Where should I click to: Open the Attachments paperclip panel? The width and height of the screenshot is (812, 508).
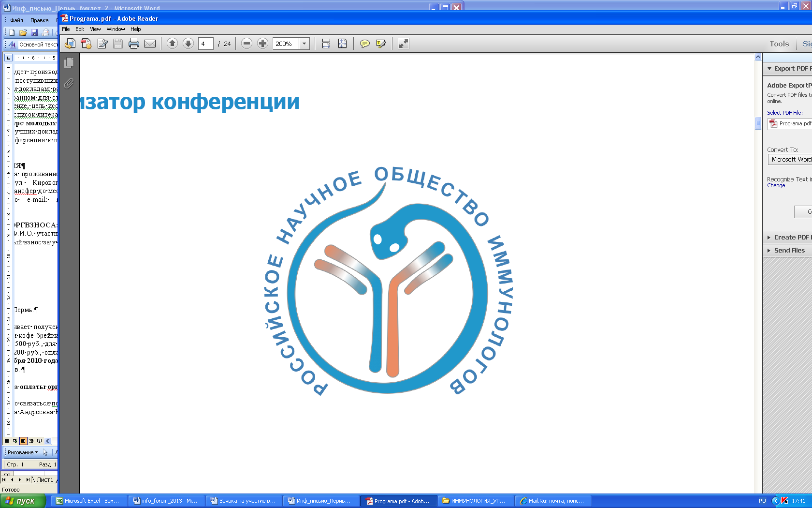click(69, 83)
